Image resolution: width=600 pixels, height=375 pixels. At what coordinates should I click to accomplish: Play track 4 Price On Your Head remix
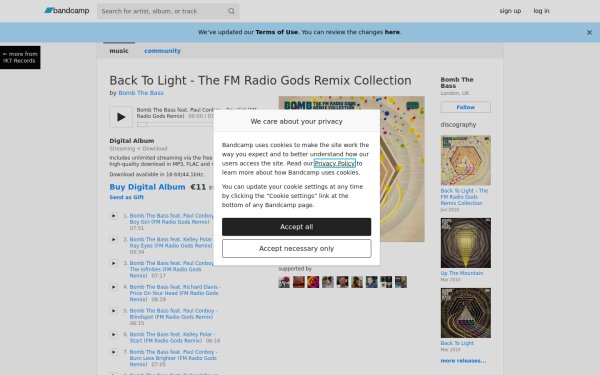114,287
